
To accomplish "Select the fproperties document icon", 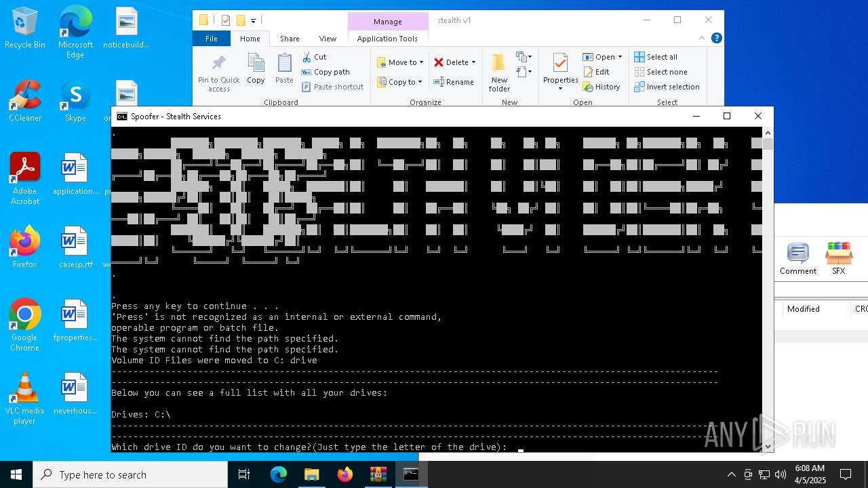I will tap(75, 321).
